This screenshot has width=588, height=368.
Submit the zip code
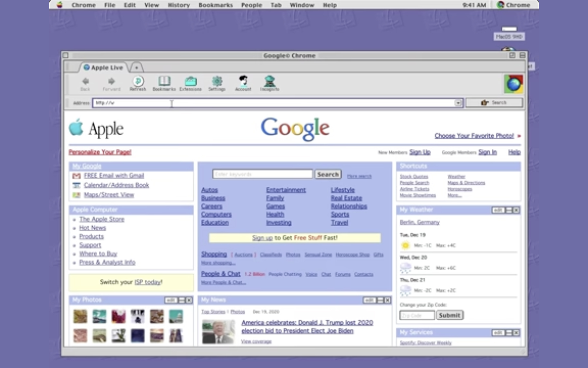pyautogui.click(x=450, y=315)
